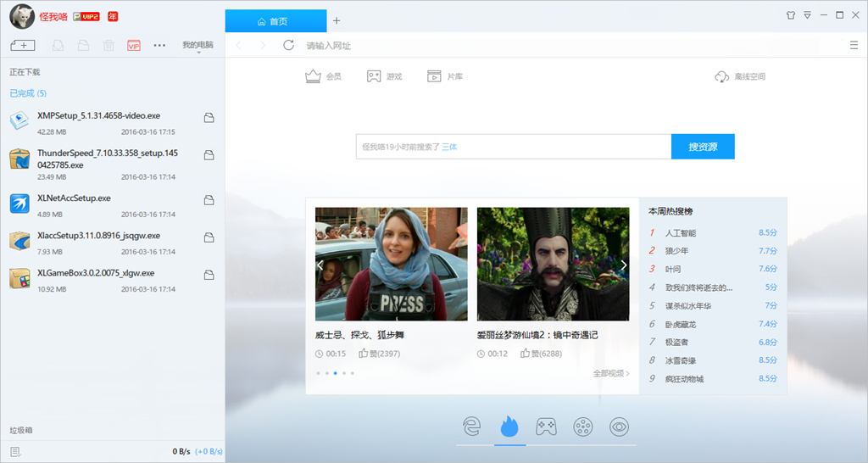The width and height of the screenshot is (868, 463).
Task: Open the 全部视频 link
Action: point(610,373)
